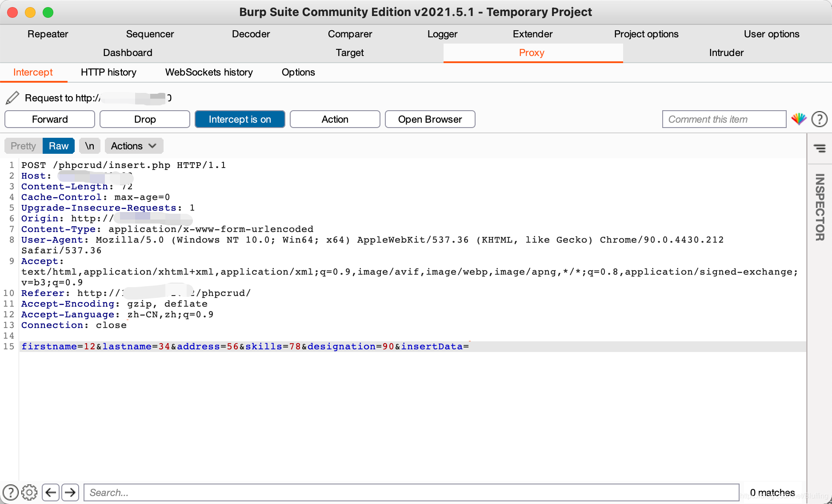Click the Forward button
The height and width of the screenshot is (504, 832).
pos(50,119)
